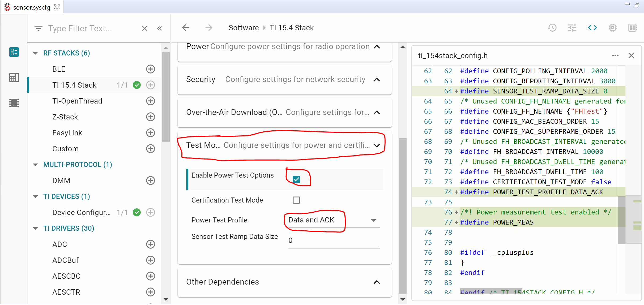Open the Power Test Profile dropdown
The image size is (644, 305).
coord(334,220)
